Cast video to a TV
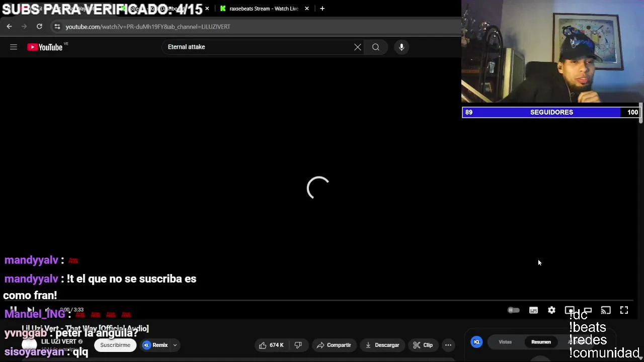Image resolution: width=644 pixels, height=362 pixels. pyautogui.click(x=606, y=310)
